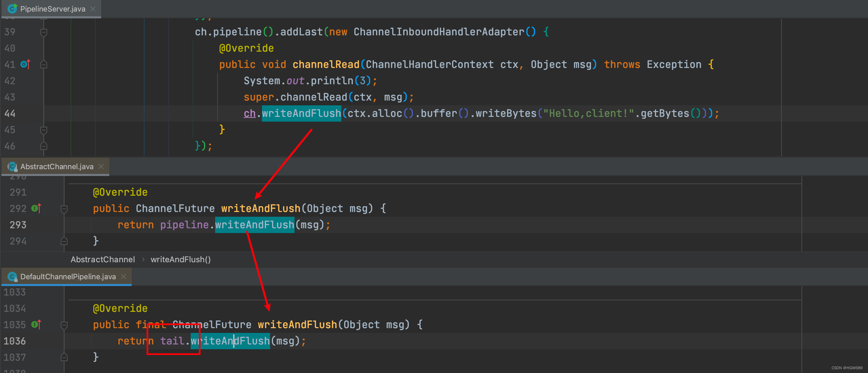Click the highlighted writeAndFlush call on line 44
868x373 pixels.
pyautogui.click(x=301, y=113)
